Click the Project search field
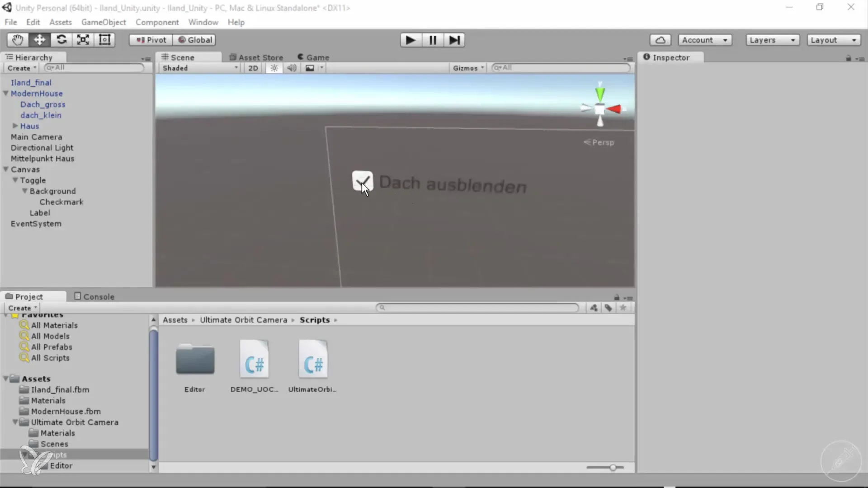This screenshot has width=868, height=488. (x=477, y=307)
